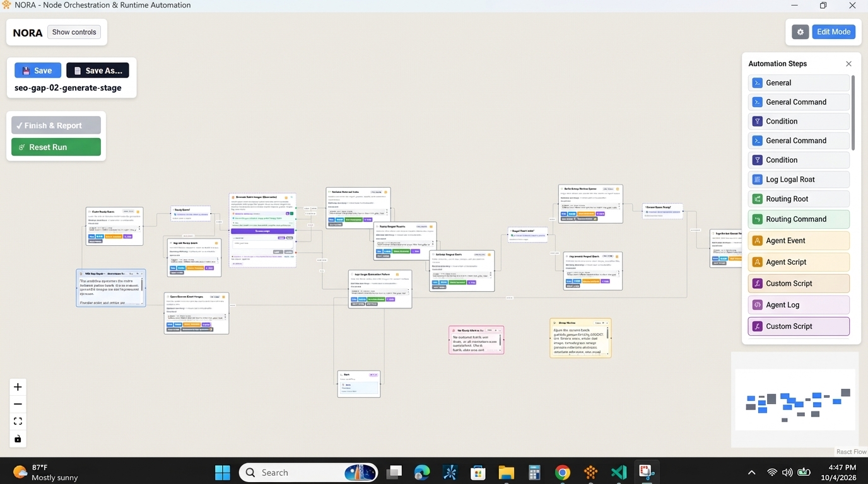Close the Automation Steps panel
Screen dimensions: 868x484
click(848, 64)
